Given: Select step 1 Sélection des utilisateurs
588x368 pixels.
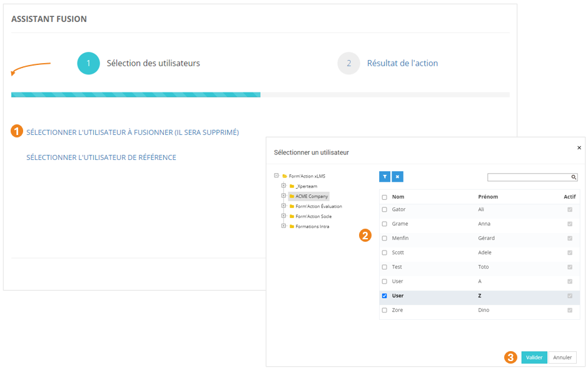Looking at the screenshot, I should 89,63.
